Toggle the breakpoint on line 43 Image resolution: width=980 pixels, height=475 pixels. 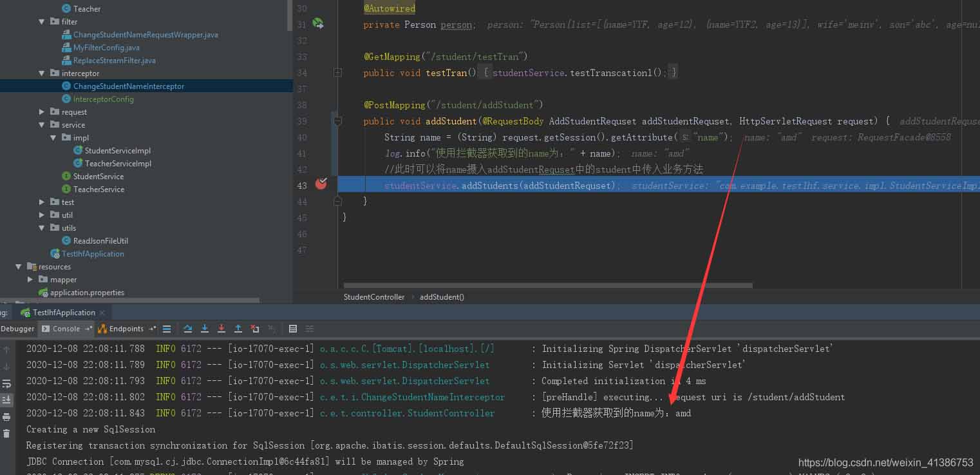tap(321, 184)
